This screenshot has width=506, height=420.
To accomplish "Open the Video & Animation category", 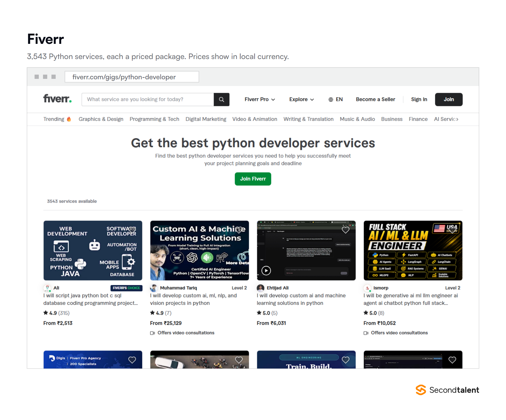I will [255, 119].
